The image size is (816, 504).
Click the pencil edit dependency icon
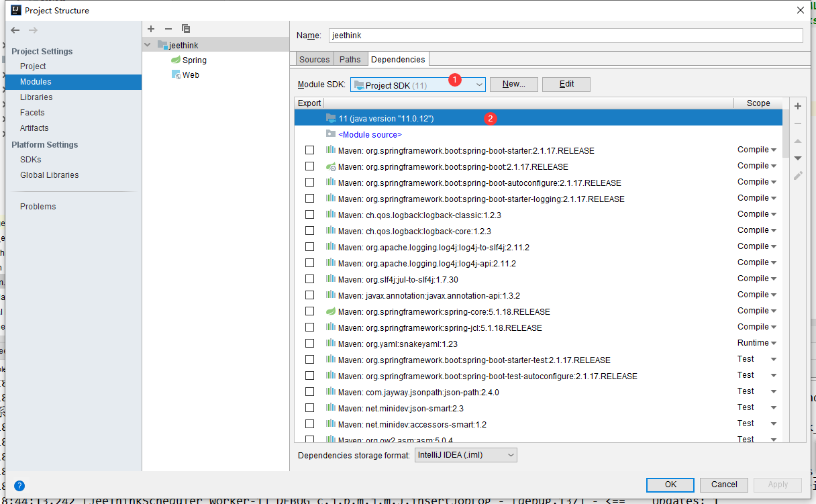point(798,176)
